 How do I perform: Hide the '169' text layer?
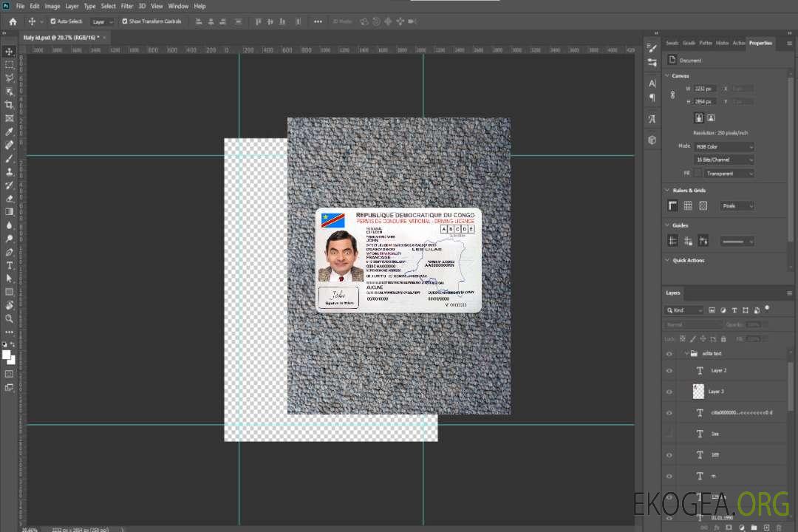(669, 455)
